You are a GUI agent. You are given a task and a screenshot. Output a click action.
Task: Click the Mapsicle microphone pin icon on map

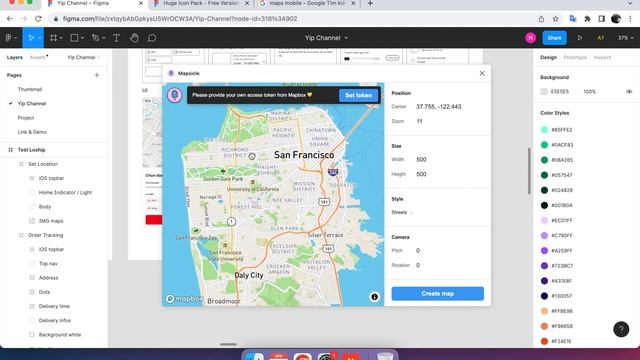coord(175,95)
